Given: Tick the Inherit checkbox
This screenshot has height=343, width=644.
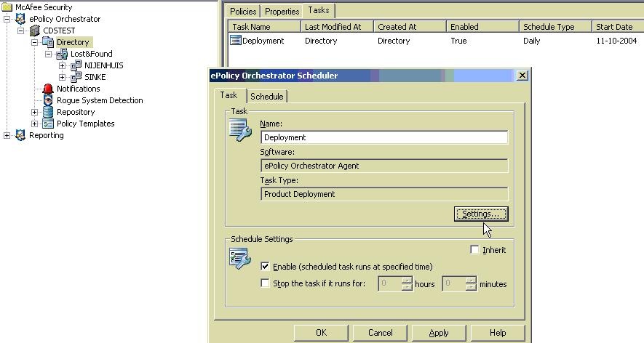Looking at the screenshot, I should click(x=474, y=249).
